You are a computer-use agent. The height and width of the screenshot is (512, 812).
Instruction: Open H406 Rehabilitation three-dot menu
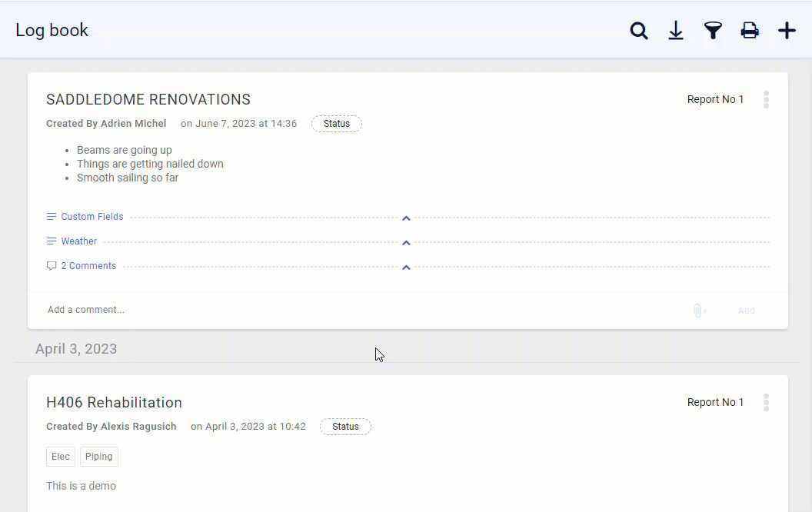(x=766, y=403)
